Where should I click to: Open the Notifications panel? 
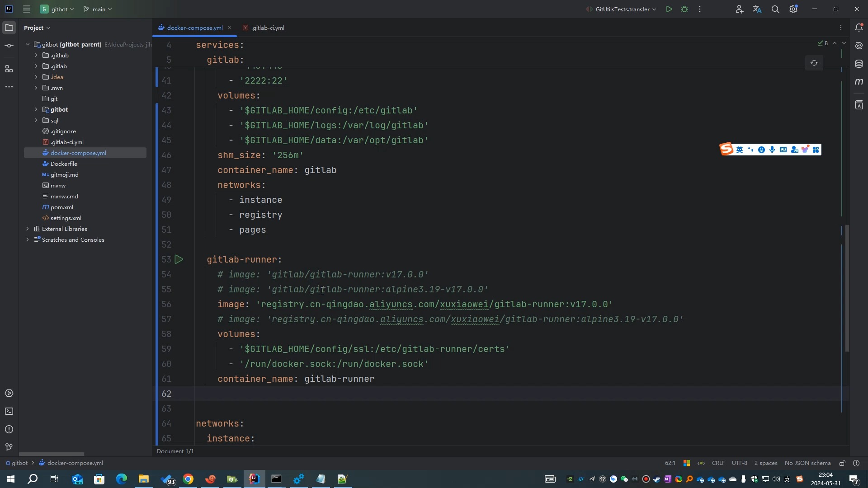[x=859, y=28]
